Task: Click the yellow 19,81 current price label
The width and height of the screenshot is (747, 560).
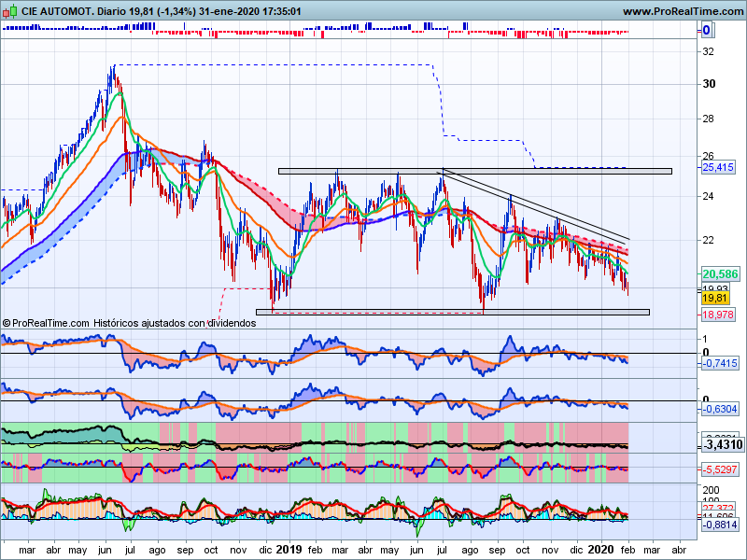Action: (x=715, y=298)
